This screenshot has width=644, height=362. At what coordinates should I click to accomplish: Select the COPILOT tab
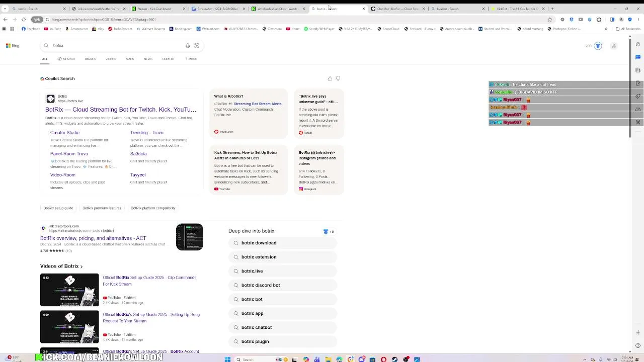(x=168, y=59)
